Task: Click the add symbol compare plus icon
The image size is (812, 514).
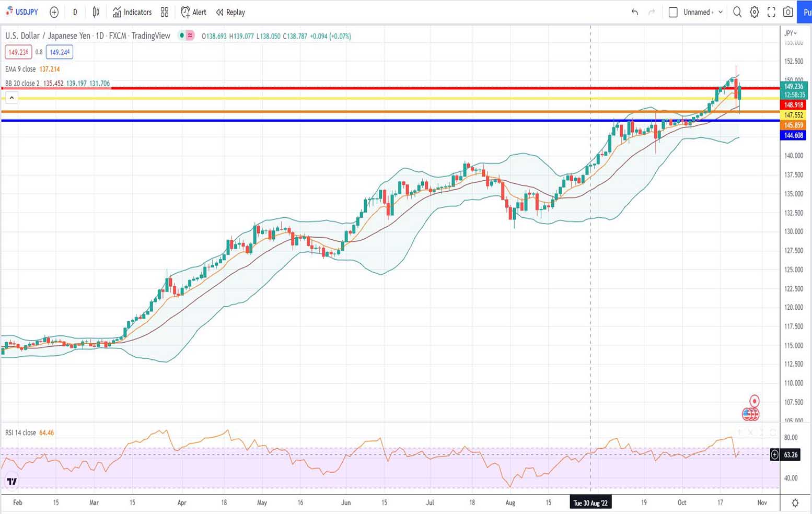Action: pyautogui.click(x=54, y=12)
